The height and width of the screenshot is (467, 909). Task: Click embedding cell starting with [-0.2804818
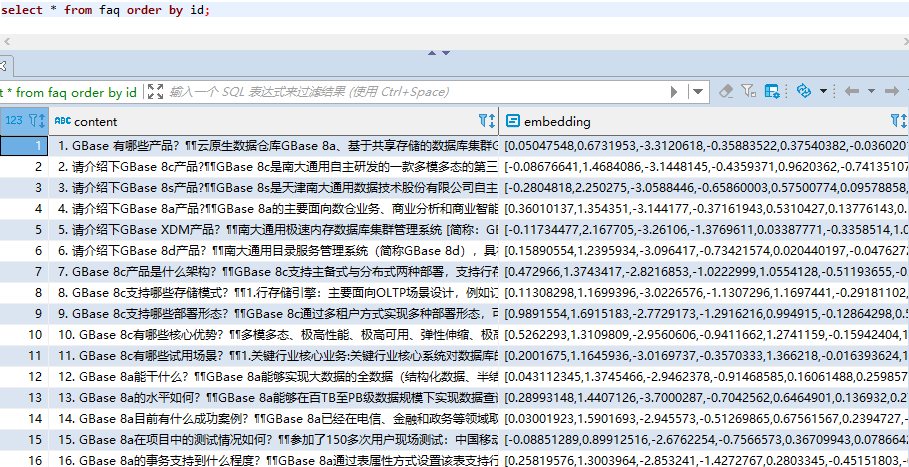(x=704, y=188)
